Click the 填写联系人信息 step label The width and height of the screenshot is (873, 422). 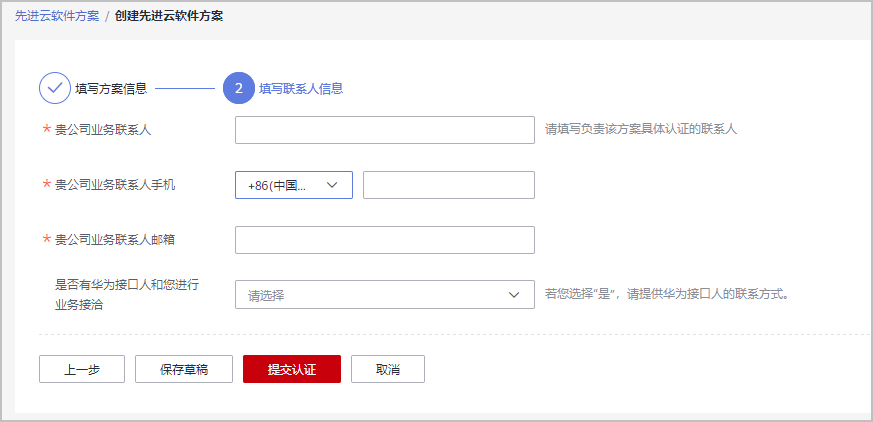click(301, 89)
